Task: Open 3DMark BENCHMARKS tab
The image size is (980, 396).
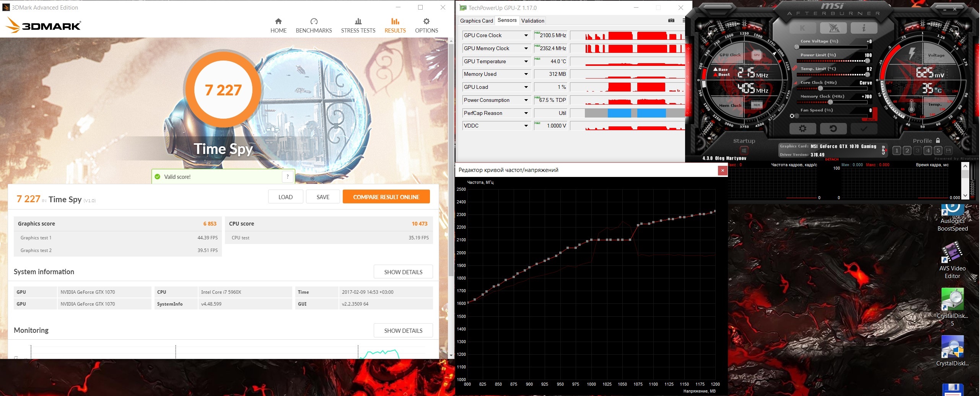Action: click(x=314, y=26)
